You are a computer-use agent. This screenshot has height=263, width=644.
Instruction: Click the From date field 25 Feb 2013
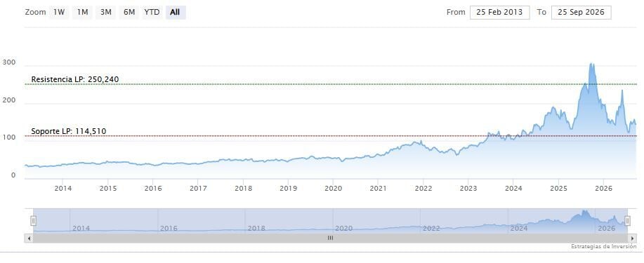(499, 13)
